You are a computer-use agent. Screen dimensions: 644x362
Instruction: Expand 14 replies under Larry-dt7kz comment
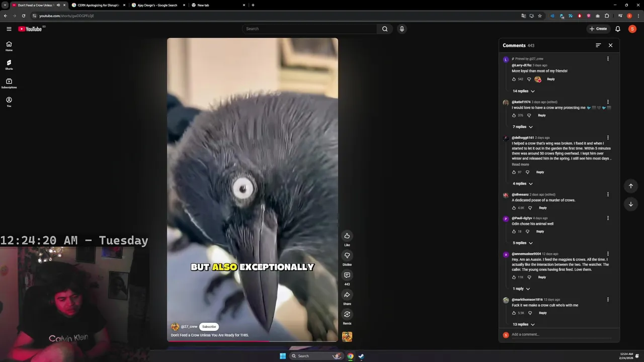pos(523,91)
